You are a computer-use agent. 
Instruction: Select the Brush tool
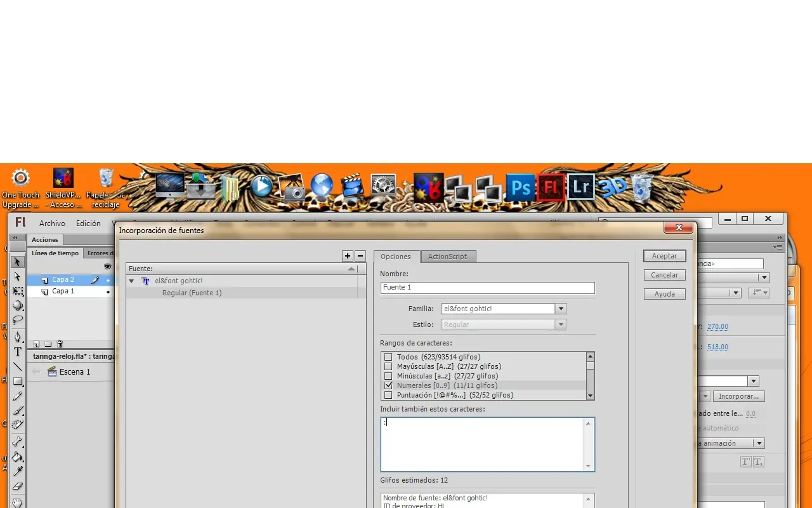[x=18, y=411]
